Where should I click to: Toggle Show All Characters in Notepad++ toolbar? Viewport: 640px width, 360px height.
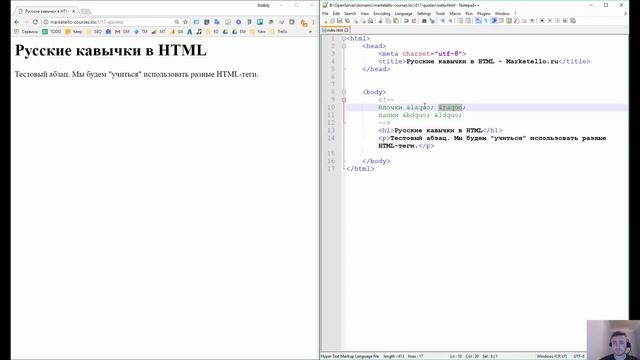pos(486,21)
